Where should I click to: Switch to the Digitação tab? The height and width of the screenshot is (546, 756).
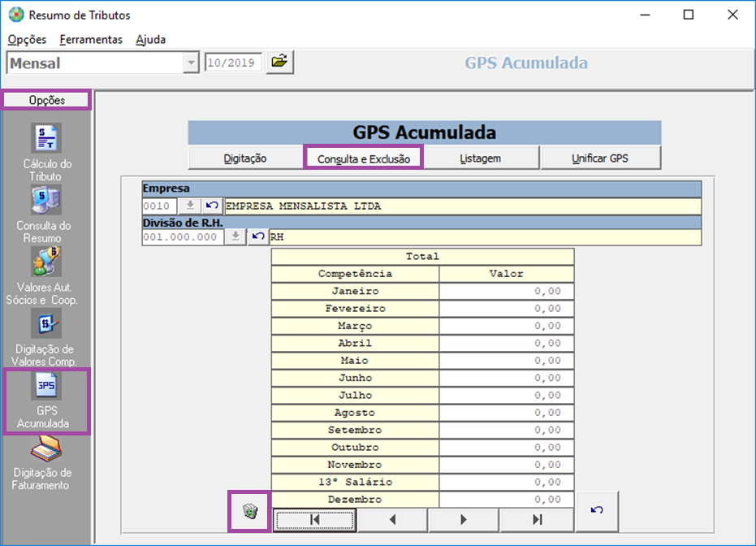(x=245, y=158)
